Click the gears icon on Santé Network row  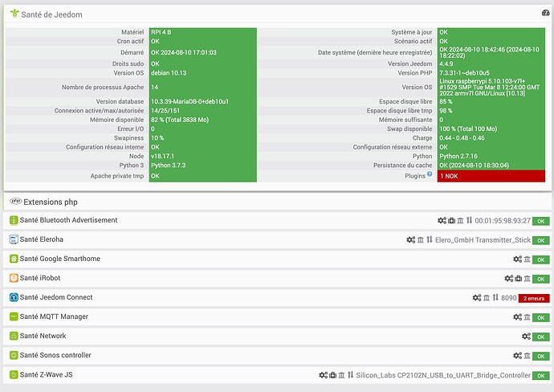pos(527,336)
